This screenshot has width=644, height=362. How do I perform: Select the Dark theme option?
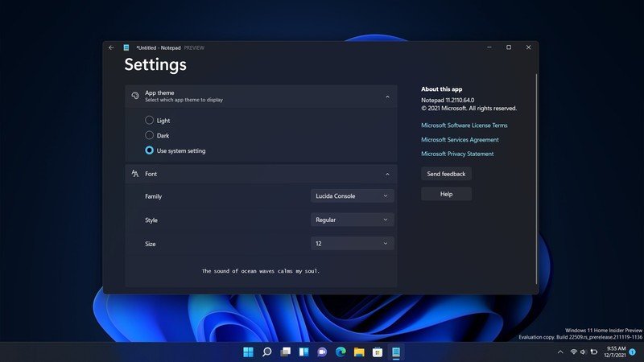150,135
